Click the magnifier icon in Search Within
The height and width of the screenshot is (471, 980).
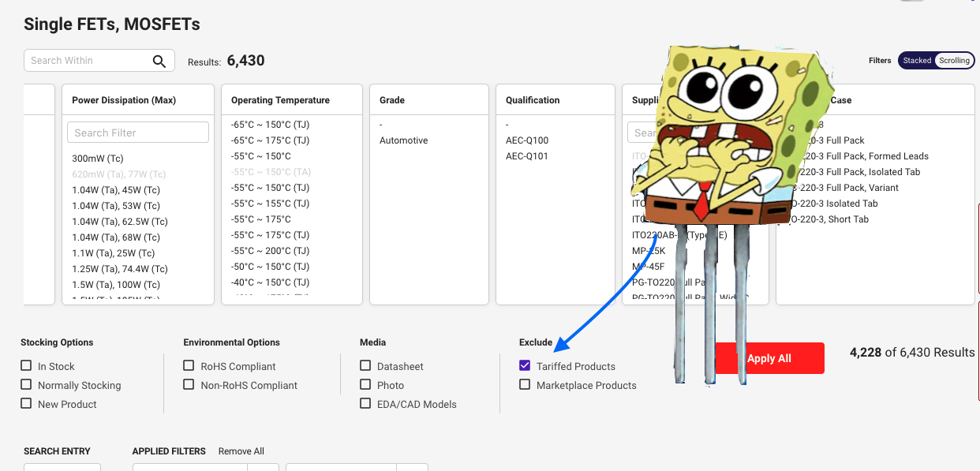coord(159,61)
